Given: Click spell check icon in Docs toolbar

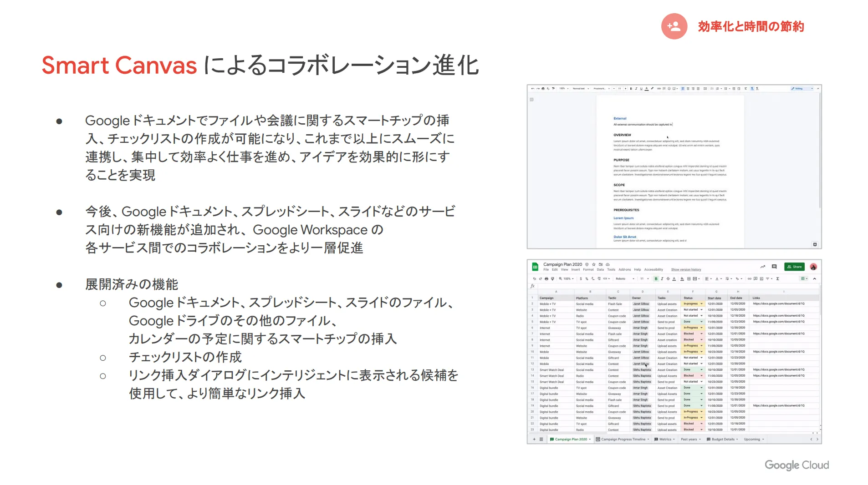Looking at the screenshot, I should pos(548,89).
